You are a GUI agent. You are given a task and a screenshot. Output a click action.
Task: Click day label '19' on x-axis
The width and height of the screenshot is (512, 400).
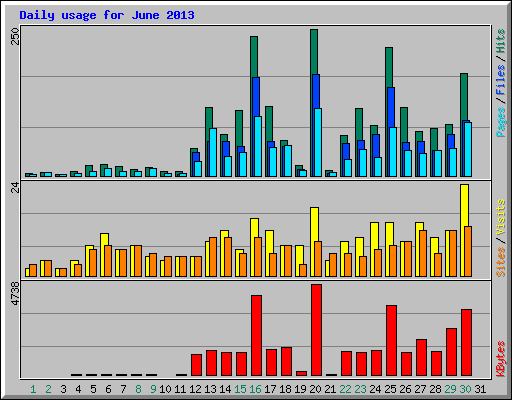(300, 389)
